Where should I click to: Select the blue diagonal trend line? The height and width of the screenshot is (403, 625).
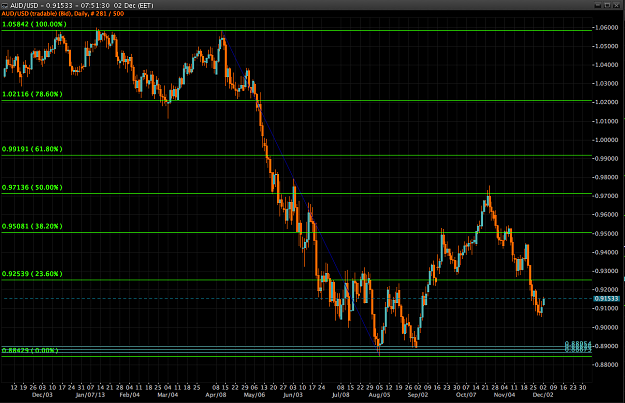tap(301, 193)
